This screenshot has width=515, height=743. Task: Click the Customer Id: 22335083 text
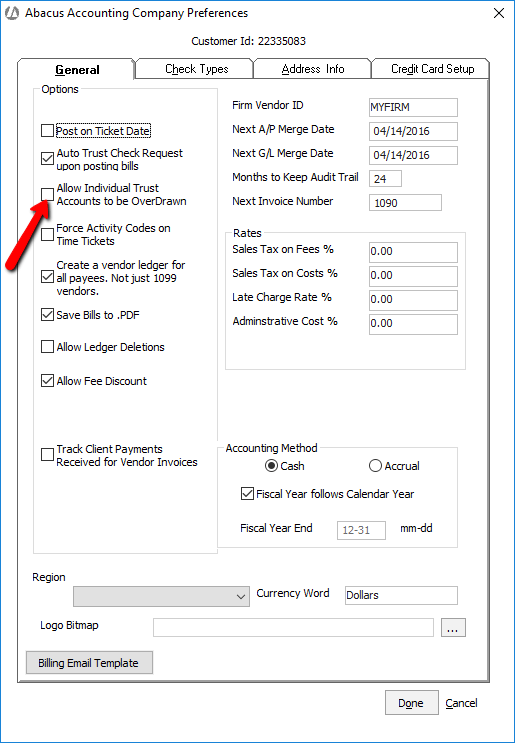click(x=248, y=41)
